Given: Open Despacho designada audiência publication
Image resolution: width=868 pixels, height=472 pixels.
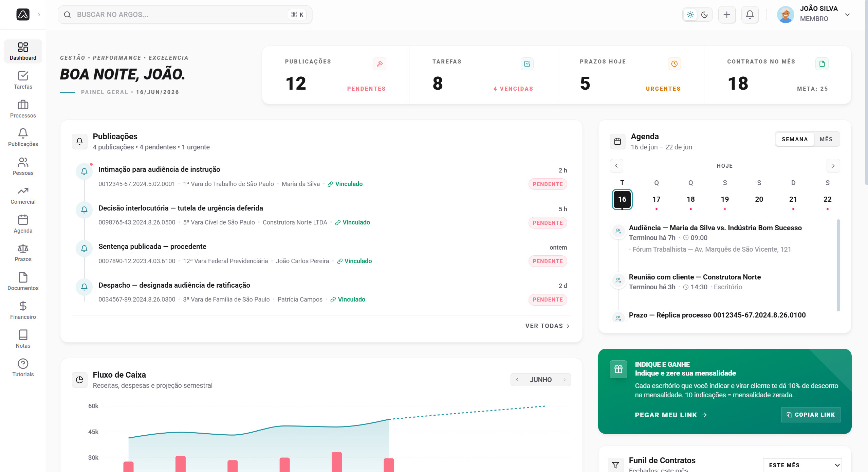Looking at the screenshot, I should tap(174, 285).
